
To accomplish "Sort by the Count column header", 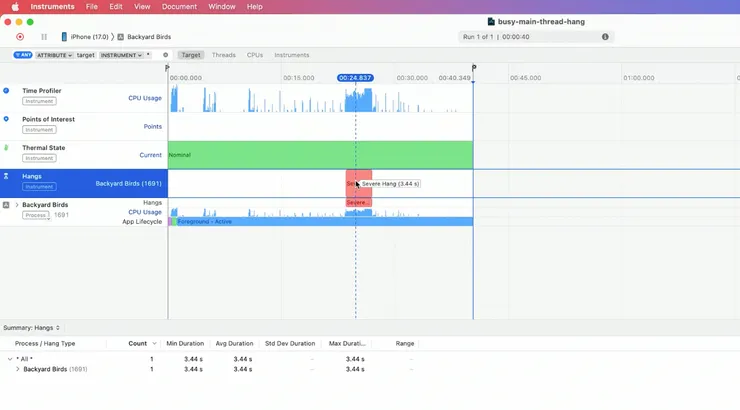I will [x=137, y=343].
